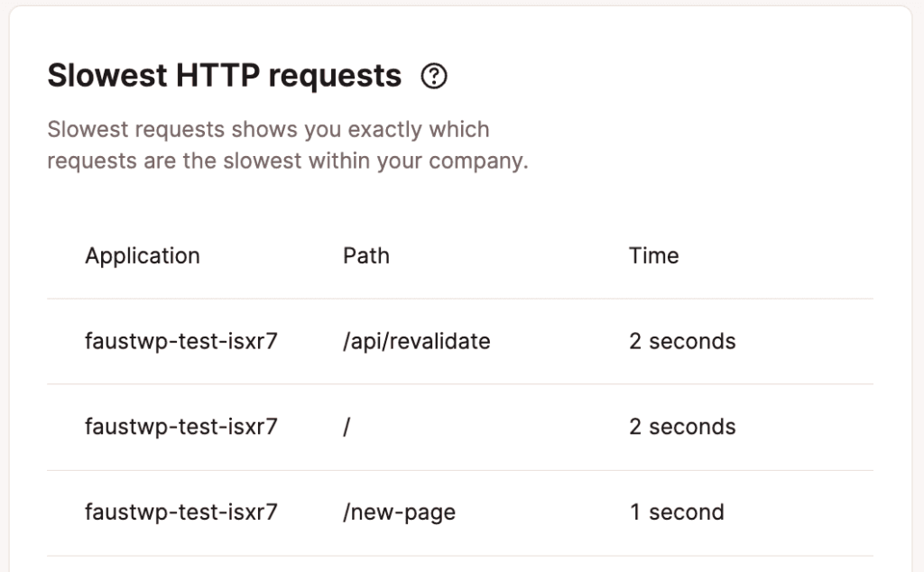Click the Slowest HTTP requests heading

pos(224,77)
